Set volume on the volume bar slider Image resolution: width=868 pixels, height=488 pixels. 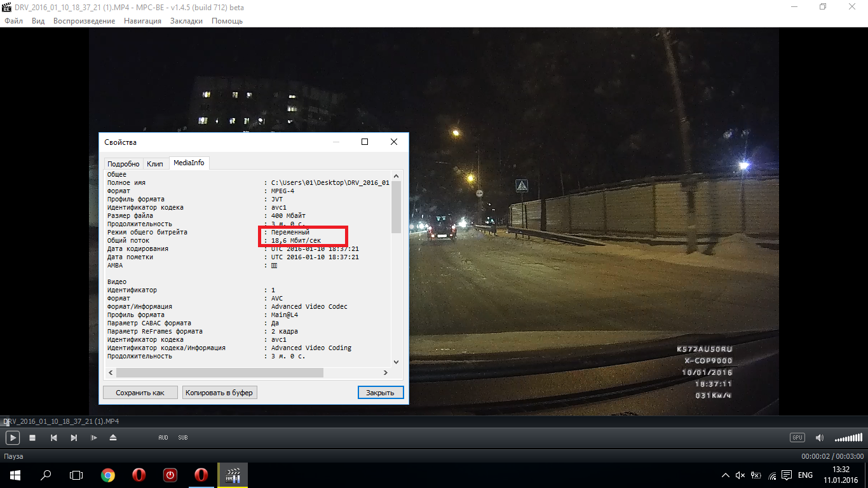[x=848, y=438]
